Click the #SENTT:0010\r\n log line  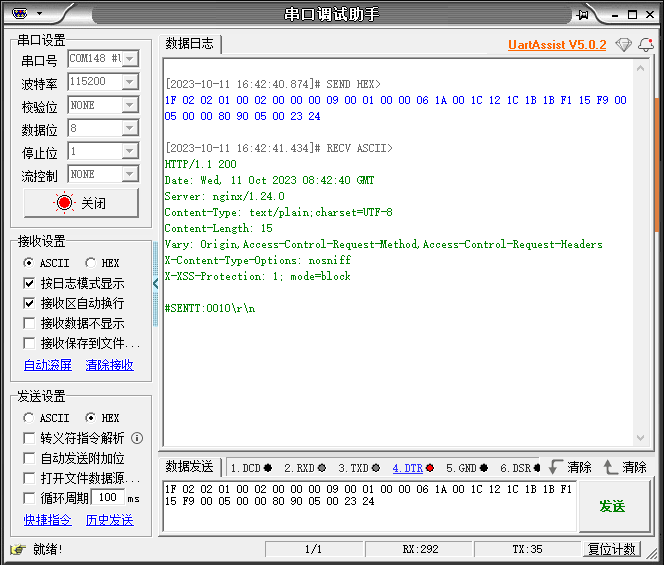pyautogui.click(x=210, y=308)
